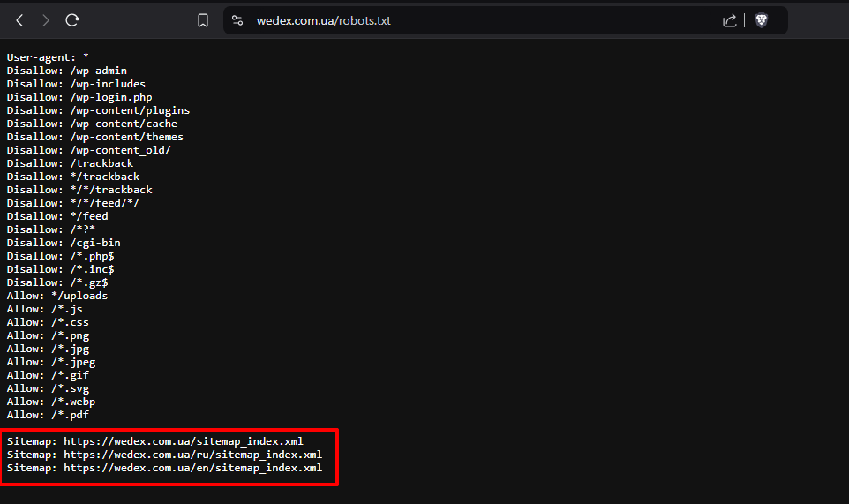Click the 'Disallow: /*?*' line
The width and height of the screenshot is (849, 504).
(51, 229)
